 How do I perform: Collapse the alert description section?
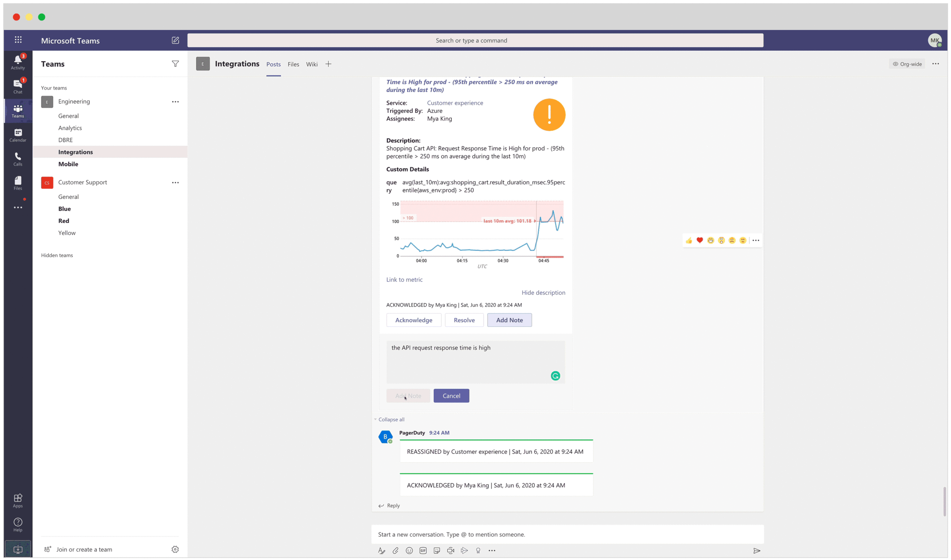click(x=543, y=292)
